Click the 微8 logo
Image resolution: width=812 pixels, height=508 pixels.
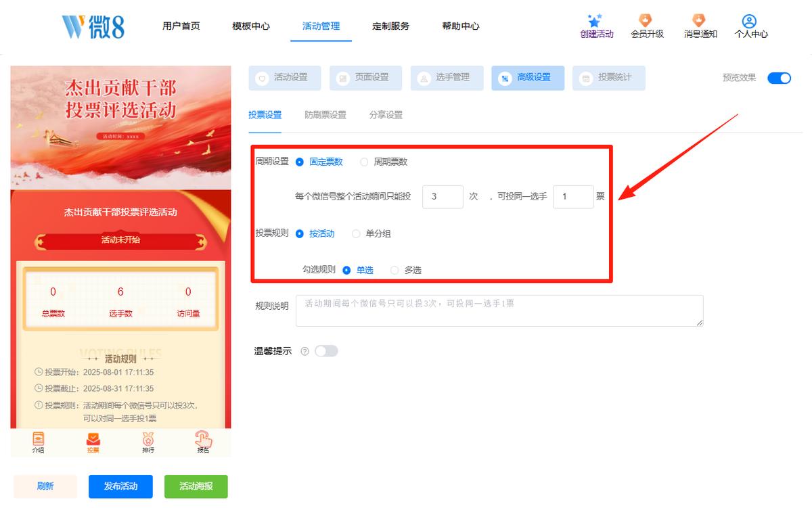tap(93, 26)
